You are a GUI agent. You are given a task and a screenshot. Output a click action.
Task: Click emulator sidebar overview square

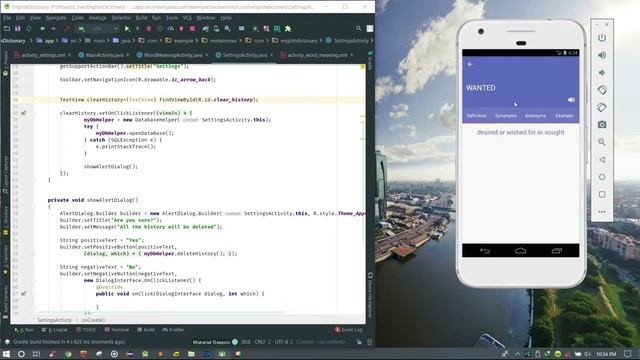[602, 194]
